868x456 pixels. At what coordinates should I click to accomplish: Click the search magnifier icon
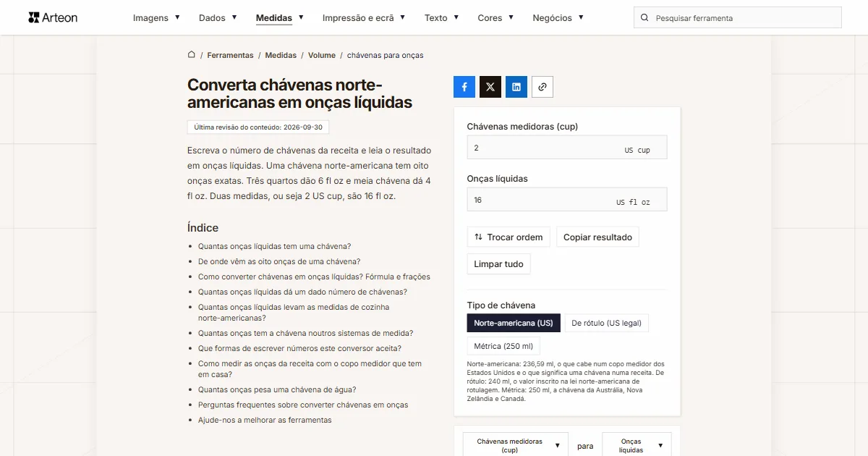click(x=645, y=18)
